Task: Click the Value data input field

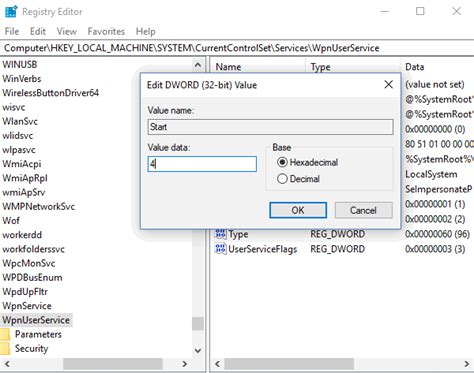Action: 202,164
